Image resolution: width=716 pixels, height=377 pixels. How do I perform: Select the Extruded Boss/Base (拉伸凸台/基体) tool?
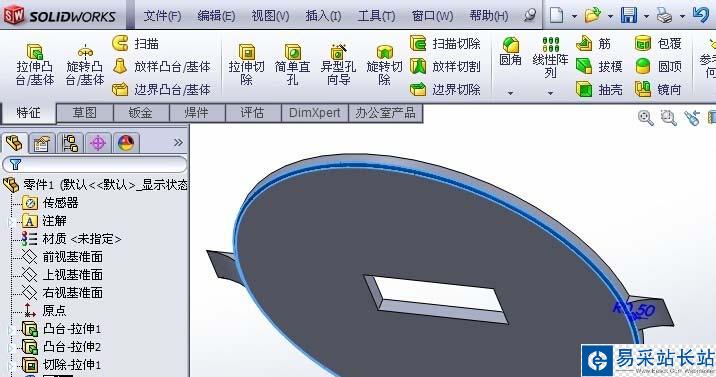pos(35,65)
